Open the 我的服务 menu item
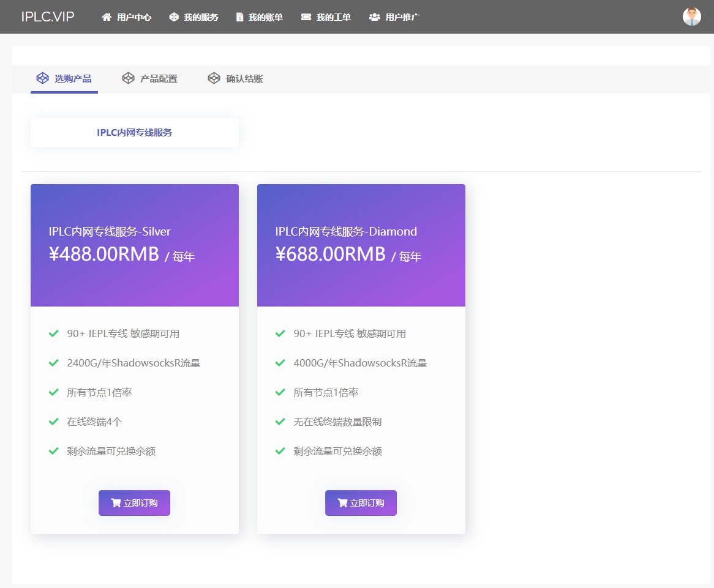This screenshot has width=714, height=588. [x=201, y=17]
